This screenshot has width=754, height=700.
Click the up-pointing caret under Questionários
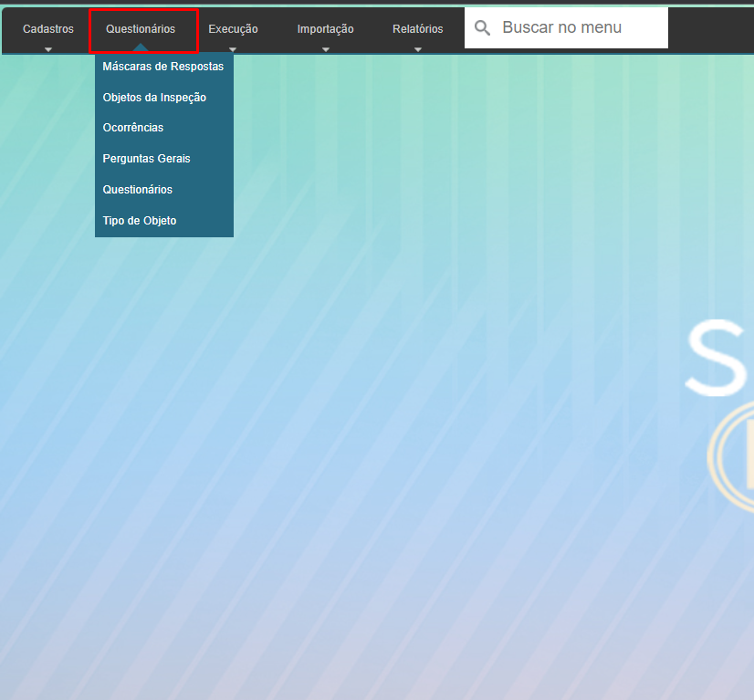point(141,49)
